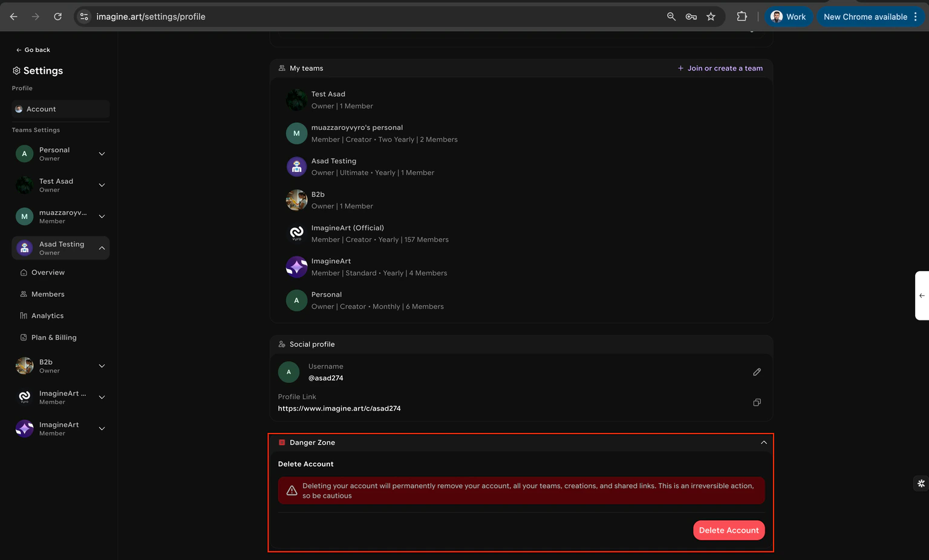Open the password key icon
Image resolution: width=929 pixels, height=560 pixels.
tap(691, 16)
